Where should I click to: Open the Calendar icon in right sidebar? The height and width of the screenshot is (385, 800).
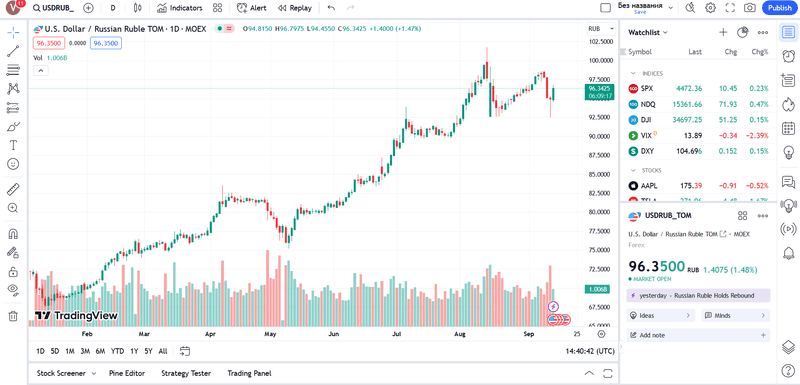tap(788, 128)
